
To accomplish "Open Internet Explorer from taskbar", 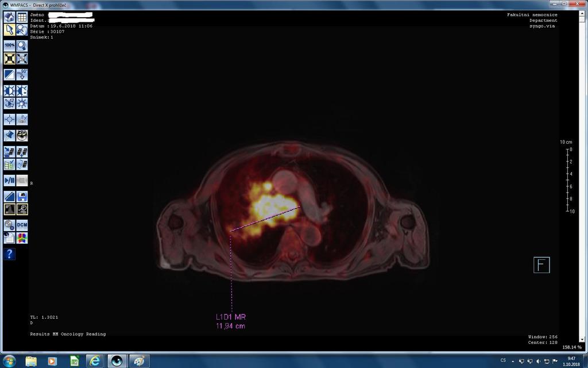I will coord(95,361).
